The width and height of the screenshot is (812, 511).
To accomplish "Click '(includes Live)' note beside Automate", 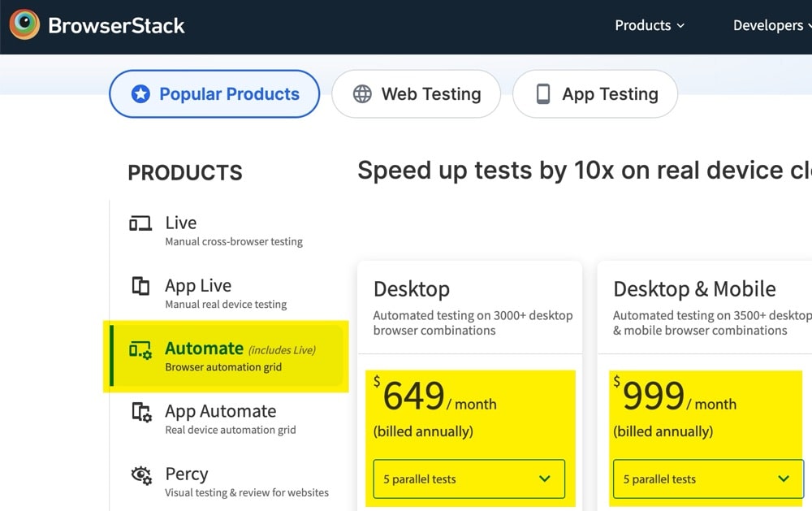I will click(283, 350).
